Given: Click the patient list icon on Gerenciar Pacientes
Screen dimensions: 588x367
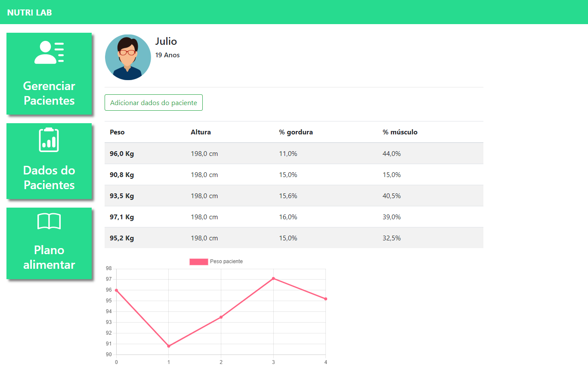Looking at the screenshot, I should pyautogui.click(x=49, y=53).
